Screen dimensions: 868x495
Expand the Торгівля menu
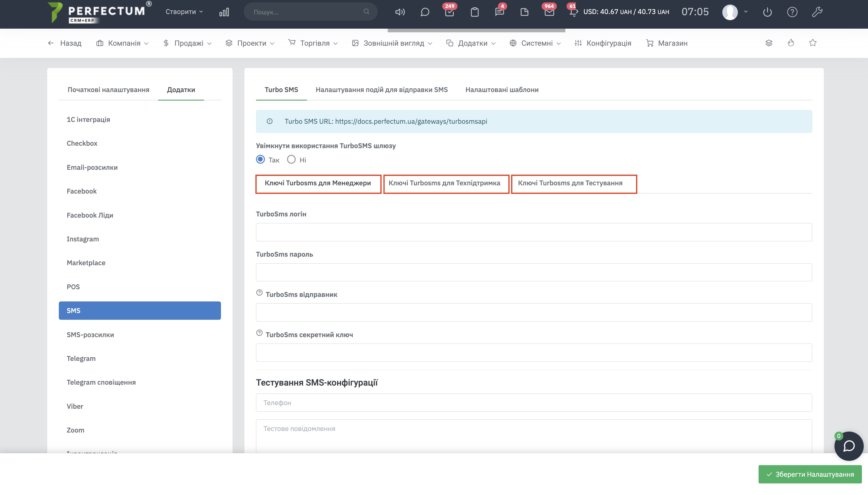click(313, 43)
